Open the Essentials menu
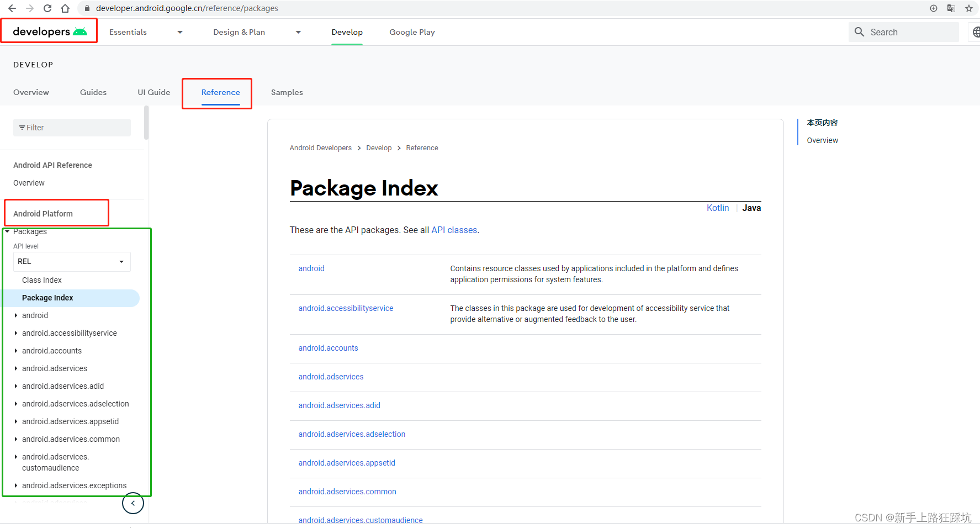The height and width of the screenshot is (528, 980). [x=128, y=32]
